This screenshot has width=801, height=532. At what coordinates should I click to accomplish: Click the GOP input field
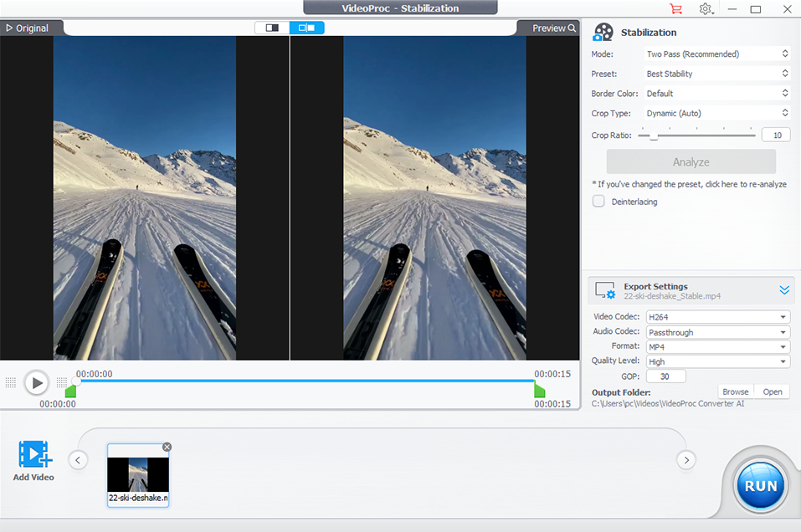tap(665, 376)
